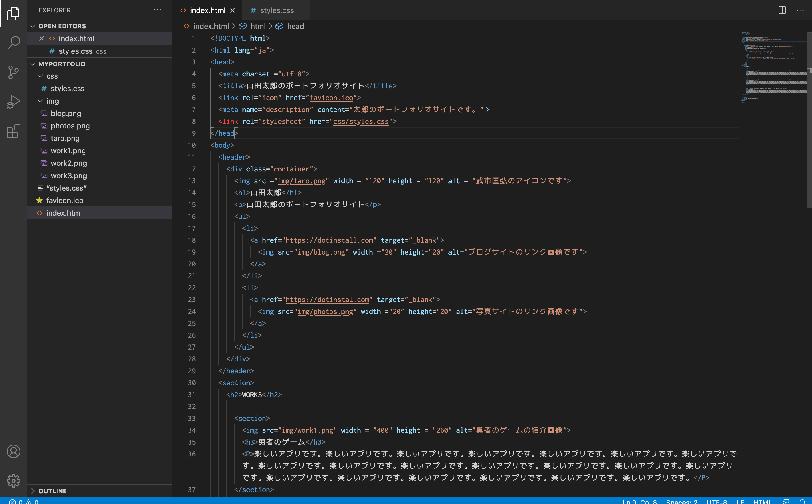The width and height of the screenshot is (812, 504).
Task: Change indentation via Spaces: 2 status item
Action: pos(681,501)
